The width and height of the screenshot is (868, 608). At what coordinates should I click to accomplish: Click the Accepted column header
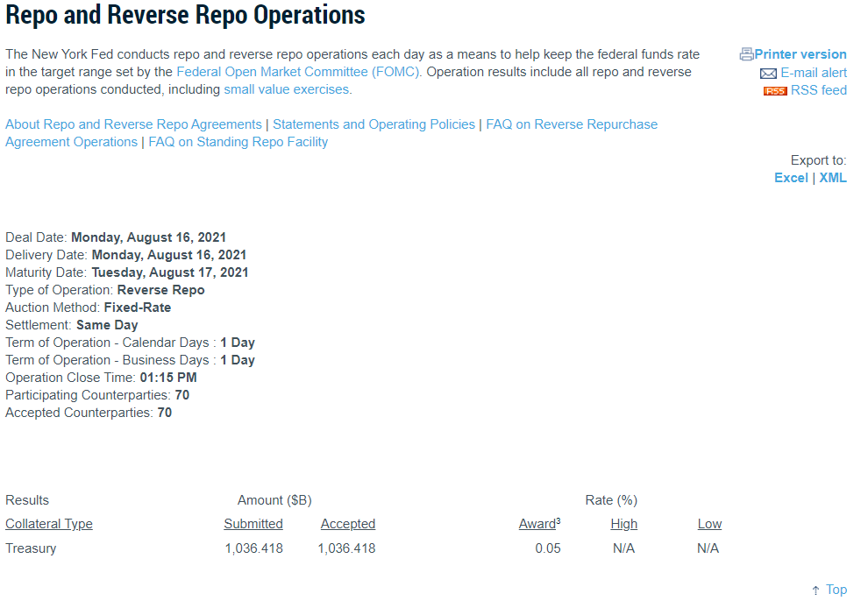[348, 524]
